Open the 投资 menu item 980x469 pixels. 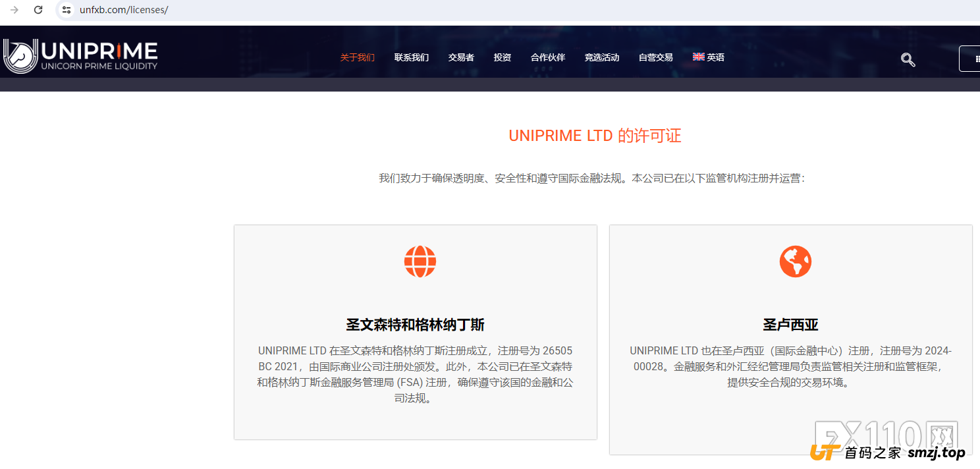click(x=503, y=57)
